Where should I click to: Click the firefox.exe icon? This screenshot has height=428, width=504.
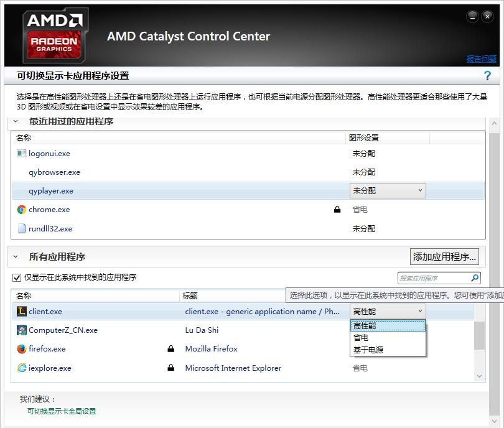click(22, 349)
